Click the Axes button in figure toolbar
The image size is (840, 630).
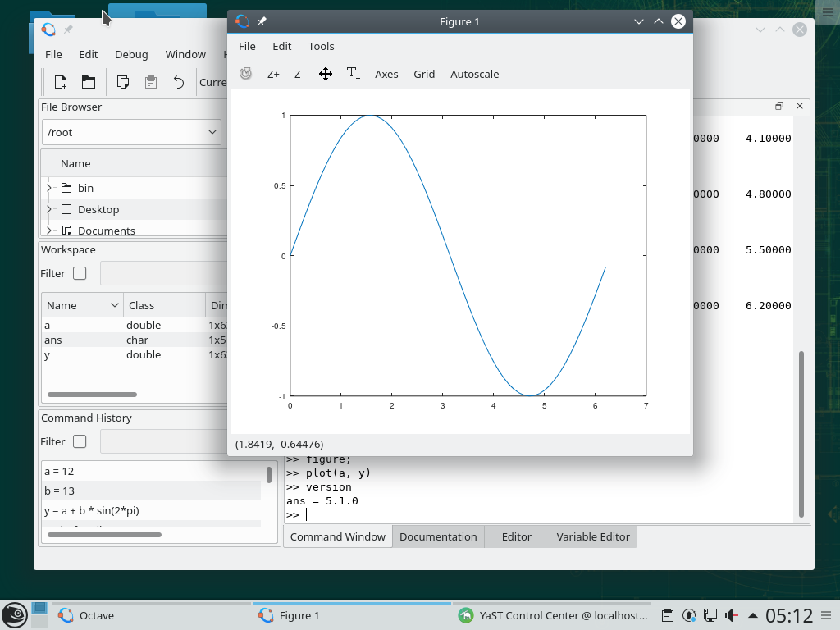[386, 74]
